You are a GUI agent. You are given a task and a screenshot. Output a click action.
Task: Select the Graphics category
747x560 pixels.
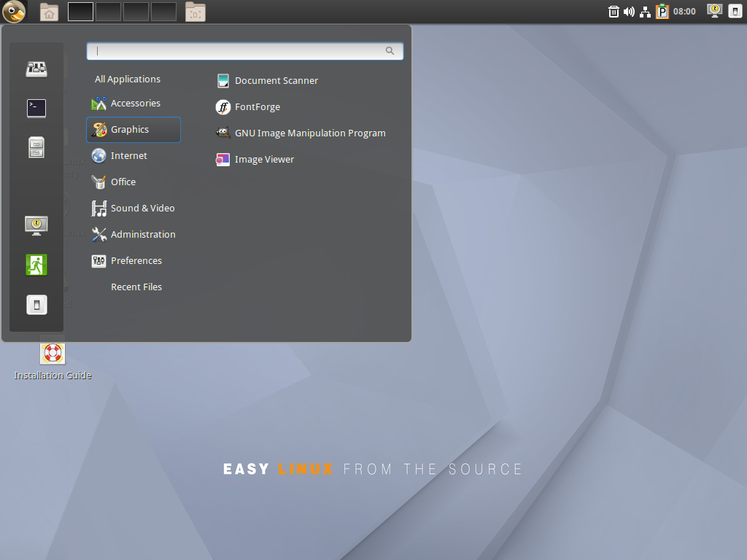(133, 130)
